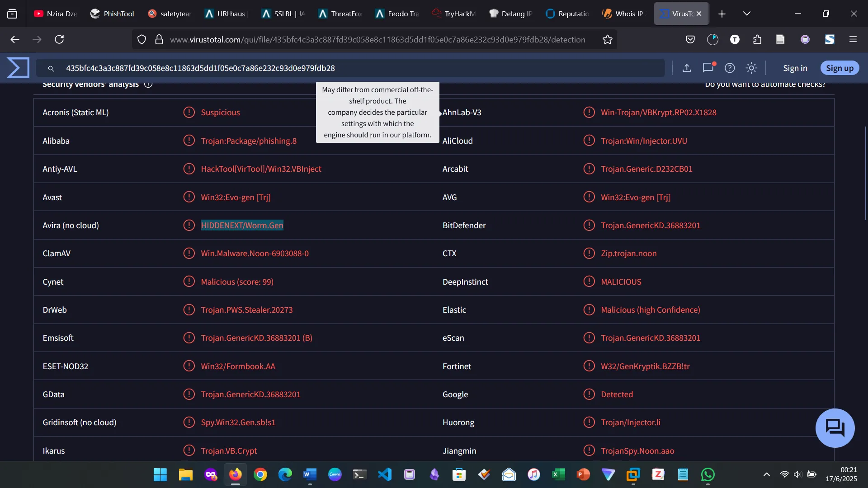868x488 pixels.
Task: Click the page vertical scrollbar
Action: pyautogui.click(x=866, y=173)
